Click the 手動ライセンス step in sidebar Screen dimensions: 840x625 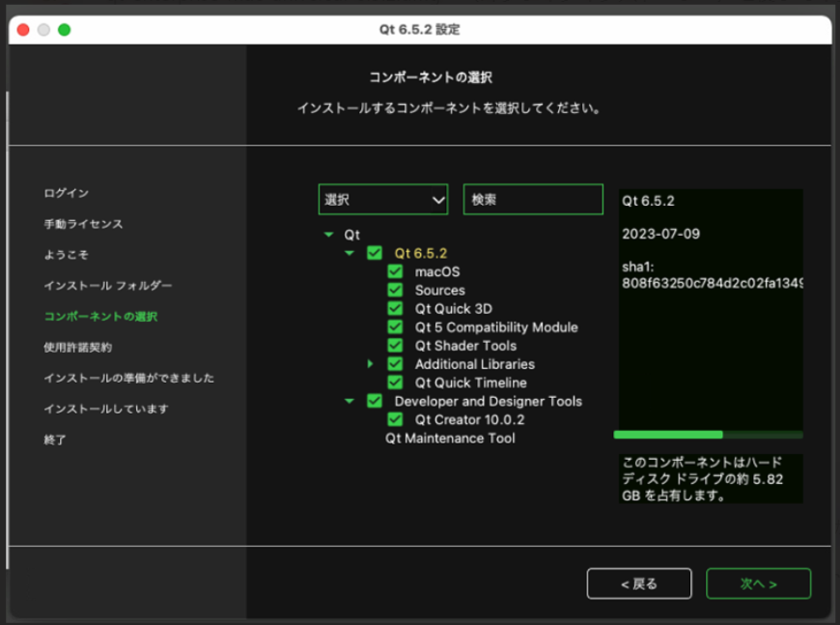tap(84, 224)
